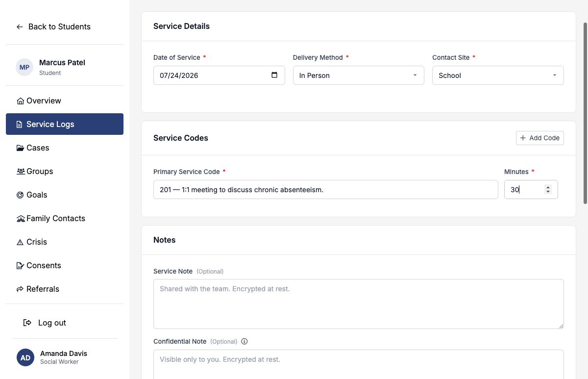Click the Log out link

(45, 323)
